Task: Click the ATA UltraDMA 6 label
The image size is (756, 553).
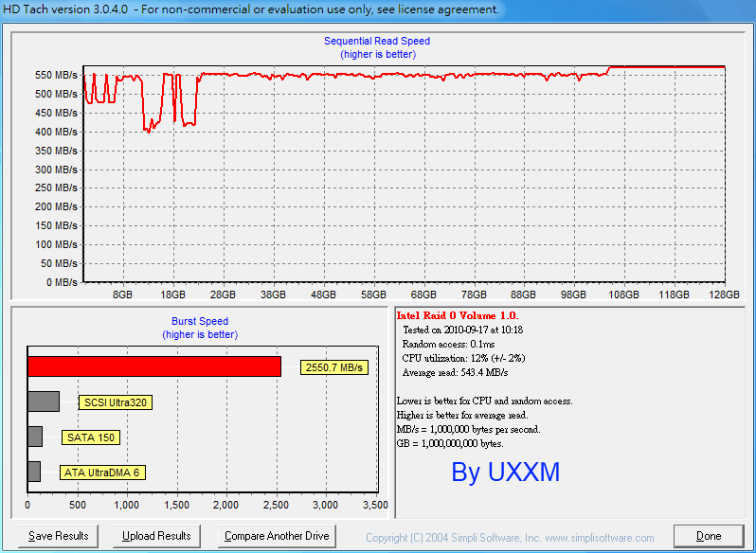Action: 102,473
